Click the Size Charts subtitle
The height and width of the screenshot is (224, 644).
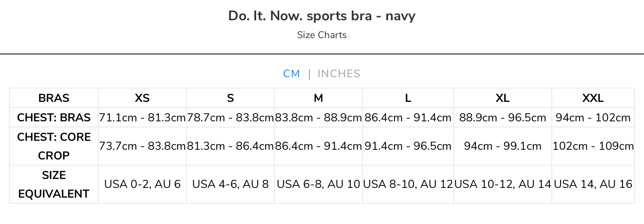[x=322, y=35]
